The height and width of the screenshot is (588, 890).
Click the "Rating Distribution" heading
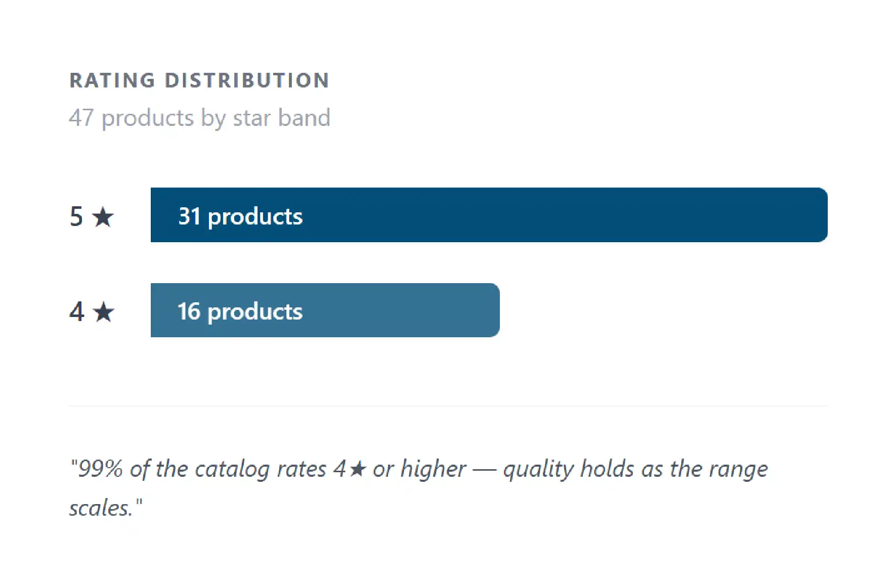coord(199,80)
